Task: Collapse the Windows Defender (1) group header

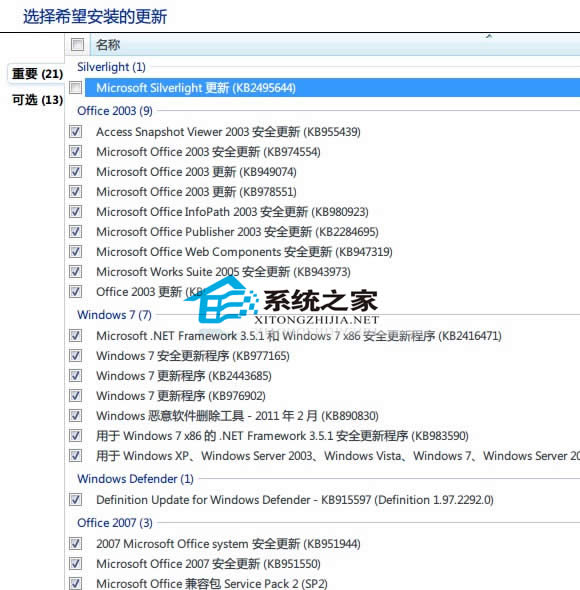Action: [135, 479]
